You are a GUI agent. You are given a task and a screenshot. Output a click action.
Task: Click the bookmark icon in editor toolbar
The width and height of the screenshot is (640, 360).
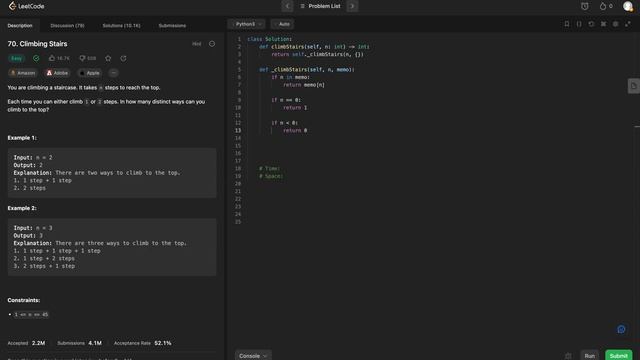pos(567,24)
